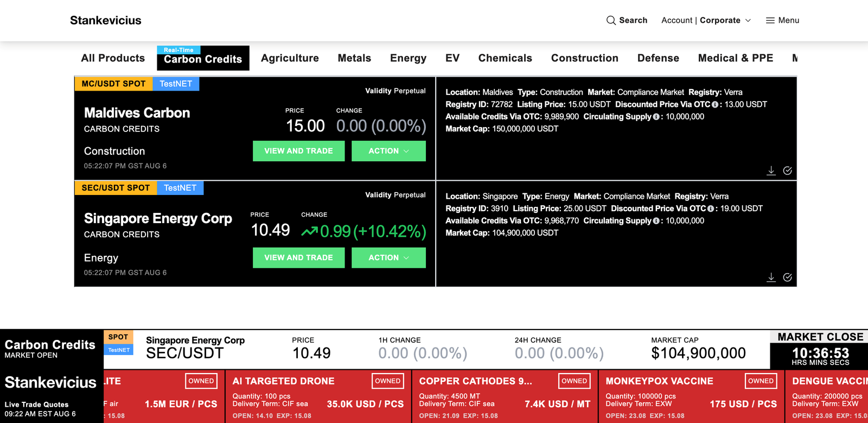
Task: Click the DENGUE VACCINE quote card
Action: click(827, 397)
